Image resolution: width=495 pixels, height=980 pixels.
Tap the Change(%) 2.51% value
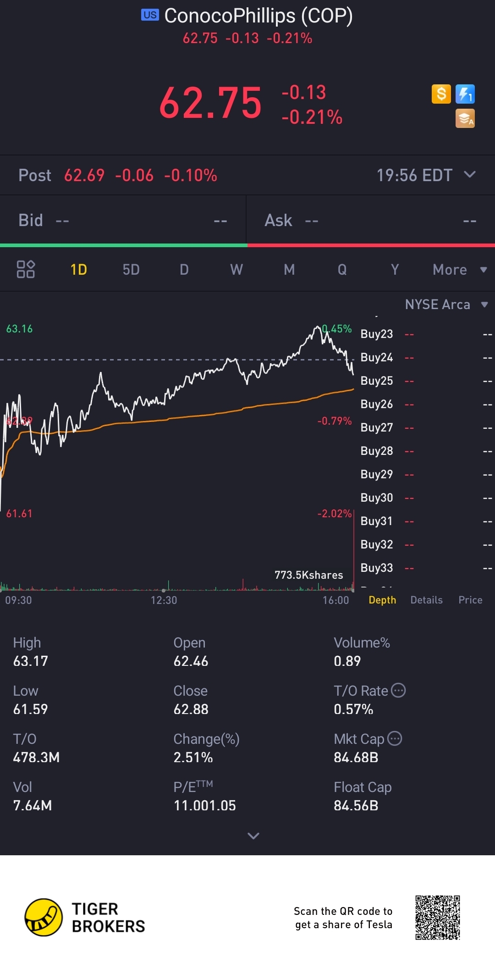[x=193, y=757]
